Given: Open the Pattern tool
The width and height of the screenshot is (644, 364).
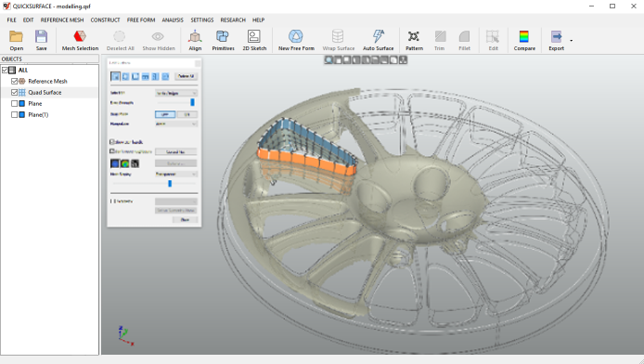Looking at the screenshot, I should coord(414,36).
